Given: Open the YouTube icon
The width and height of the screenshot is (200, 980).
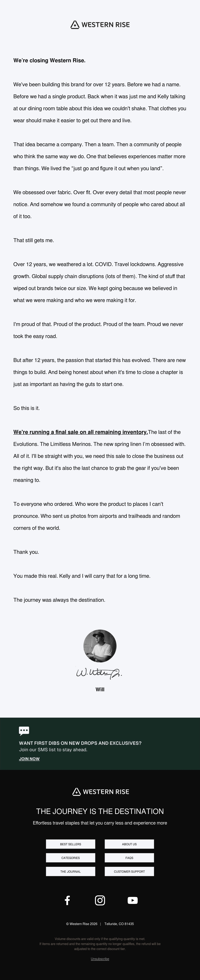Looking at the screenshot, I should coord(132,900).
